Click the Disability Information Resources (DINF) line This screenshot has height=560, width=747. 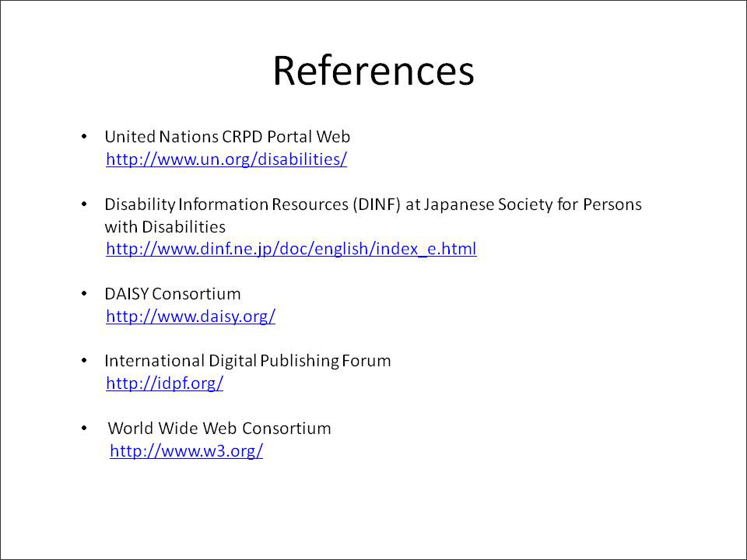click(373, 205)
